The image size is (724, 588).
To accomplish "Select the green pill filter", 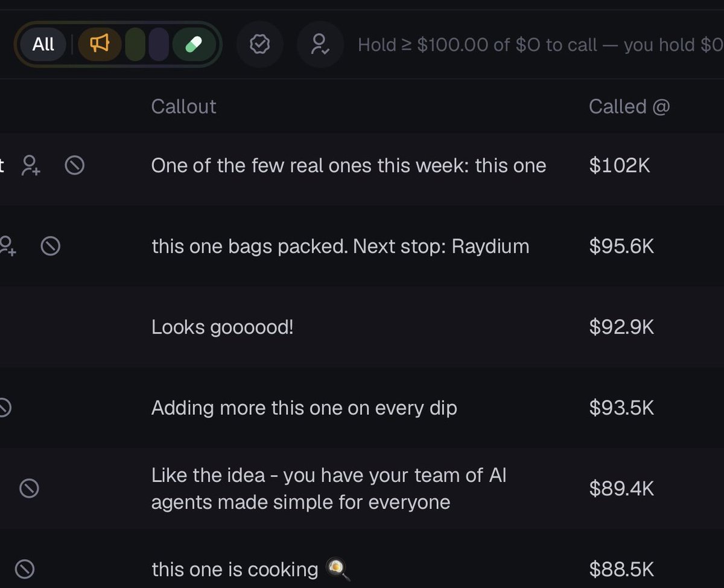I will pos(194,45).
